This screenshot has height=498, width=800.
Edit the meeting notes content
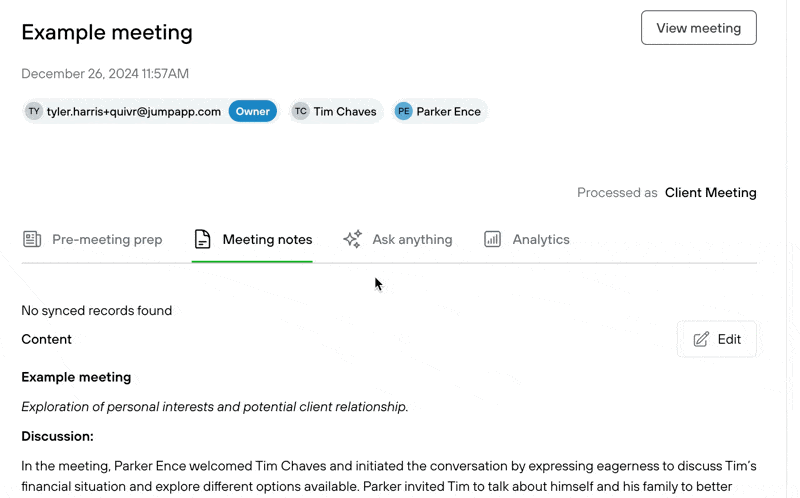[717, 339]
